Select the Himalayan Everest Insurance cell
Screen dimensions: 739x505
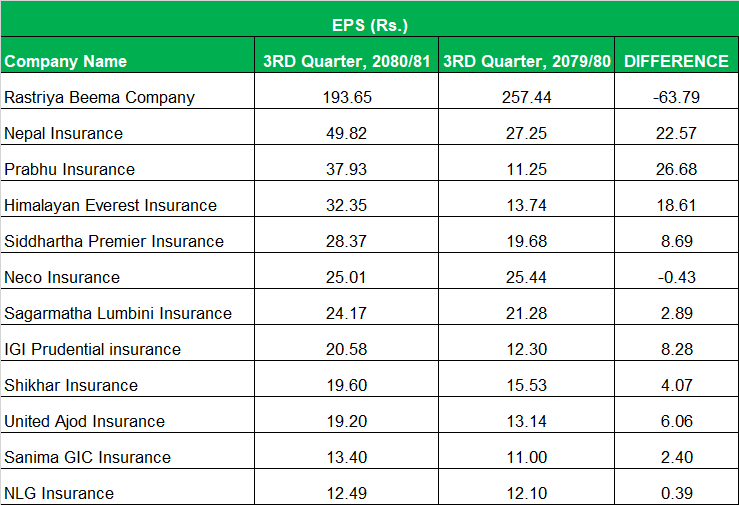point(110,205)
